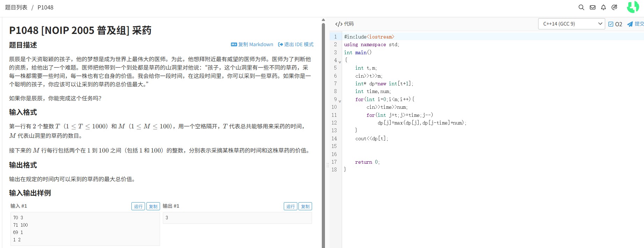Click code line 'cin>>t>>m;'
The height and width of the screenshot is (248, 644).
(x=369, y=76)
